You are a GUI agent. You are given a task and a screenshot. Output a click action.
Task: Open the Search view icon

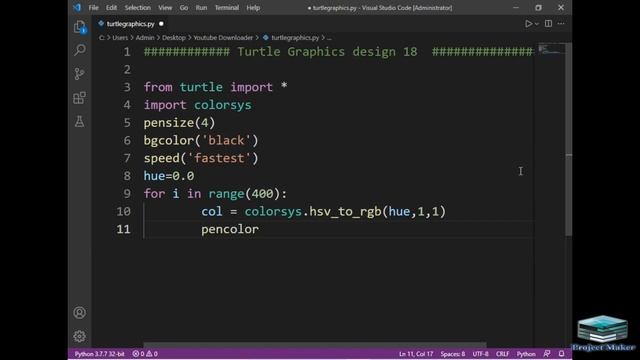pyautogui.click(x=80, y=50)
